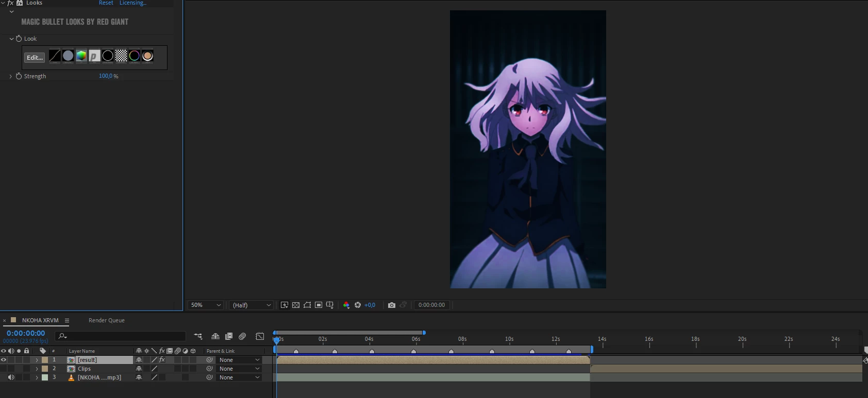This screenshot has height=398, width=868.
Task: Mute the NKOHA mp3 layer audio
Action: [11, 377]
